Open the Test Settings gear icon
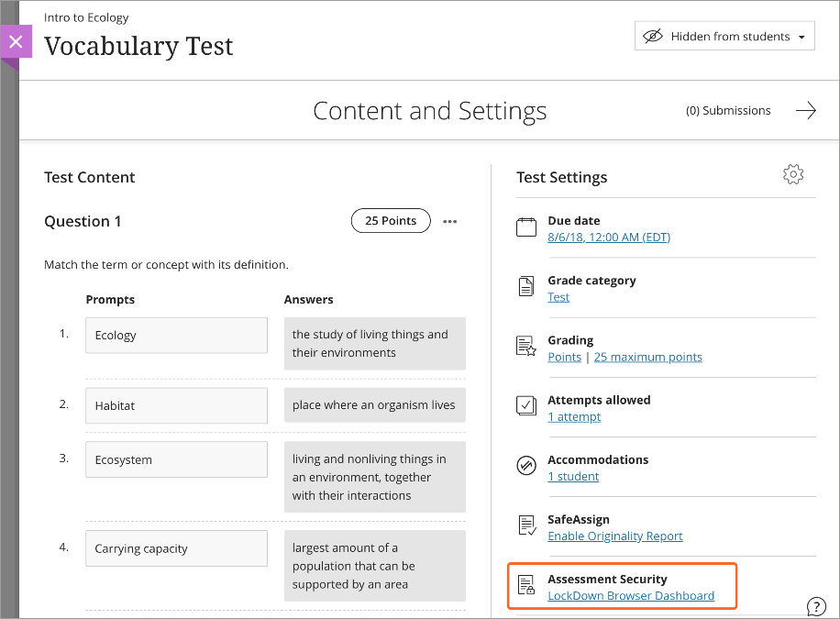Viewport: 840px width, 619px height. tap(792, 174)
